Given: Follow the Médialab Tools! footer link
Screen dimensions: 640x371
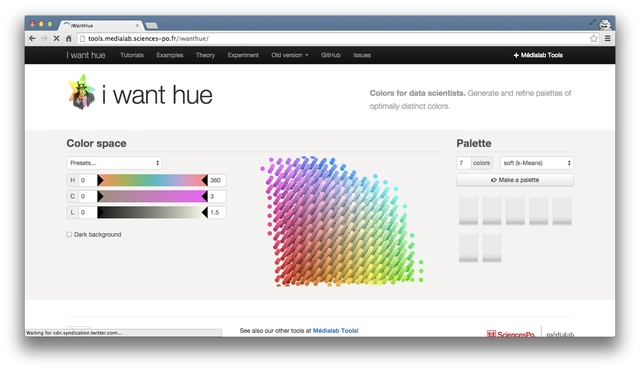Looking at the screenshot, I should 336,331.
